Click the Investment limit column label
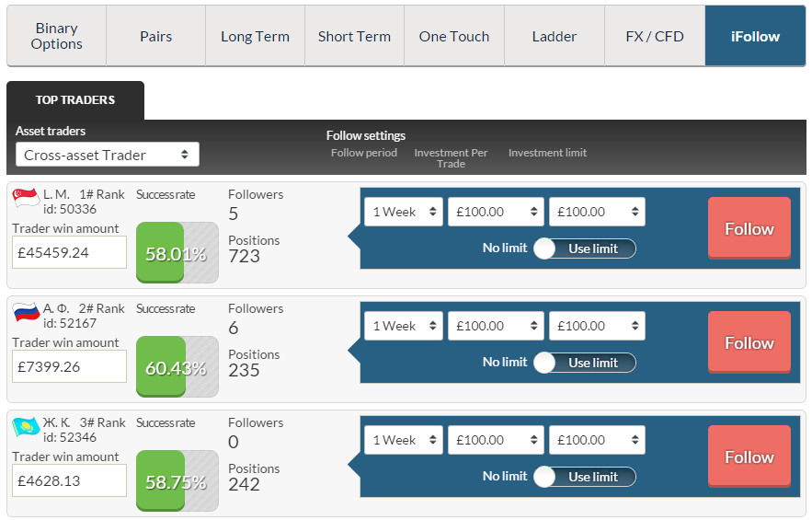Image resolution: width=812 pixels, height=520 pixels. coord(547,153)
